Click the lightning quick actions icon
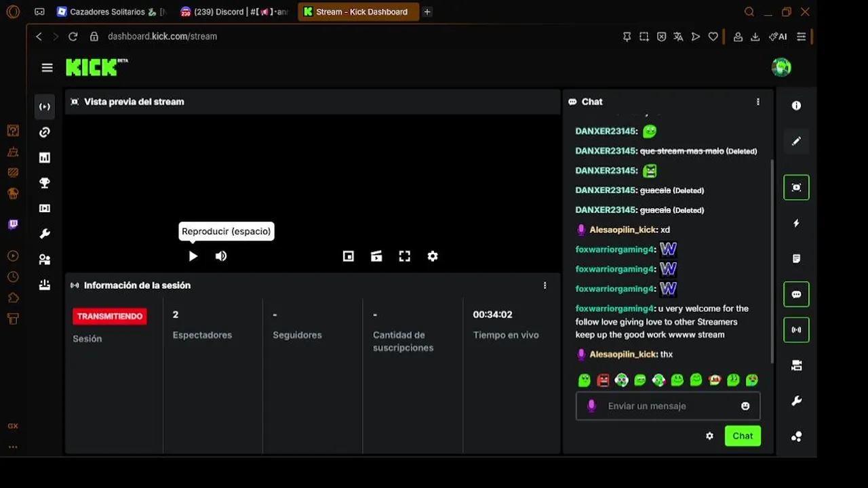868x488 pixels. tap(797, 223)
